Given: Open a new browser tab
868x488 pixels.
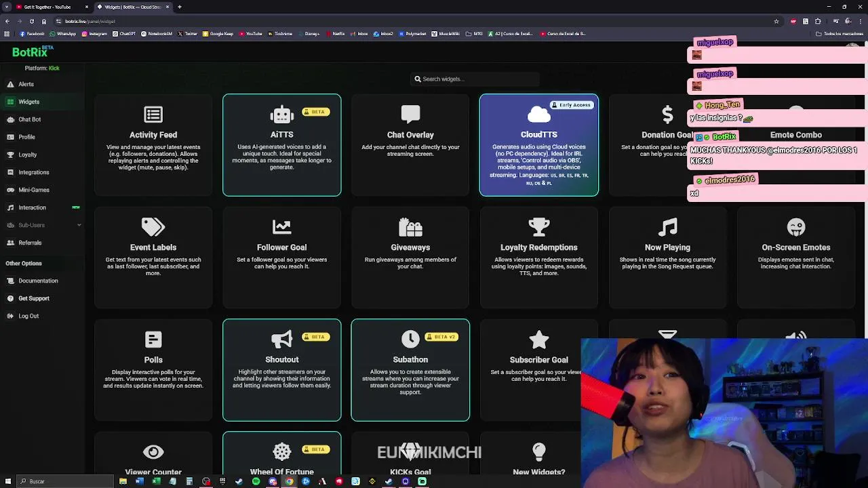Looking at the screenshot, I should point(180,7).
